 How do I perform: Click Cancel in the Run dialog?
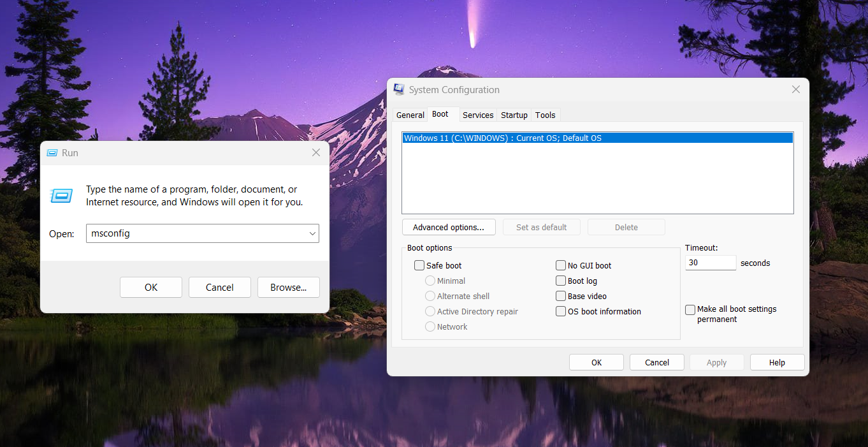220,287
